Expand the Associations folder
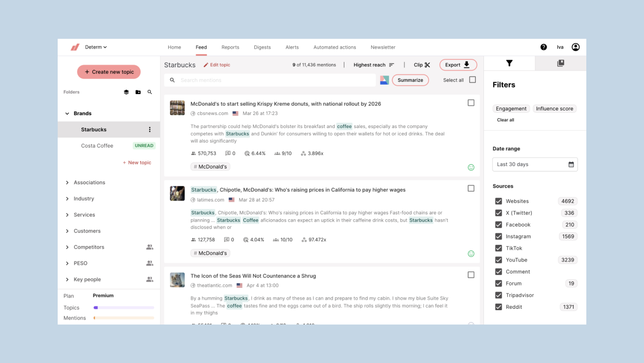The height and width of the screenshot is (363, 644). [x=67, y=183]
